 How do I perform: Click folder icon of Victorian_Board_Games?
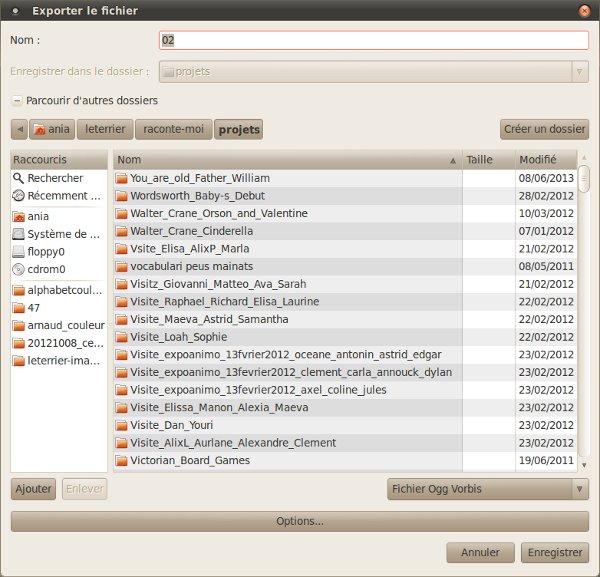[121, 460]
